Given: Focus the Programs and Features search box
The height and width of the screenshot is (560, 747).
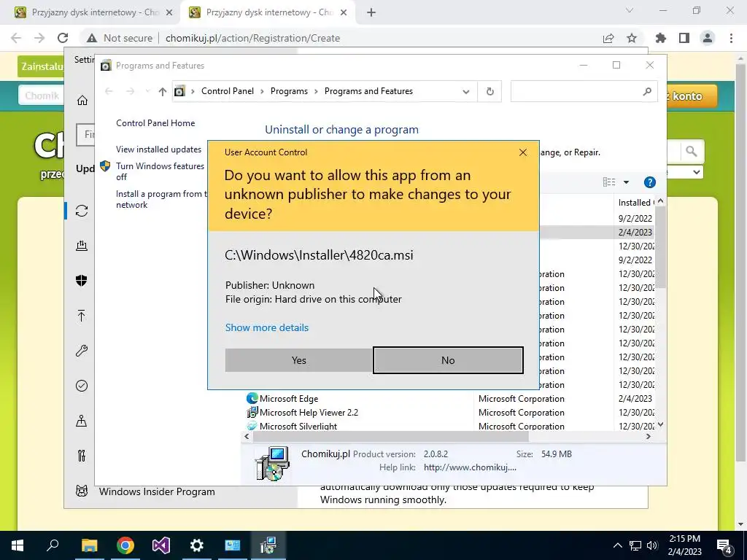Looking at the screenshot, I should pyautogui.click(x=576, y=91).
